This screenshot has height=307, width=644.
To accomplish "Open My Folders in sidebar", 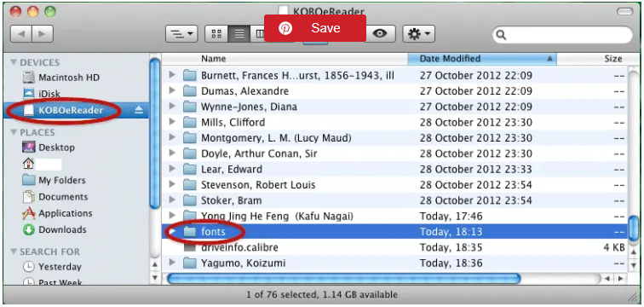I will coord(62,180).
